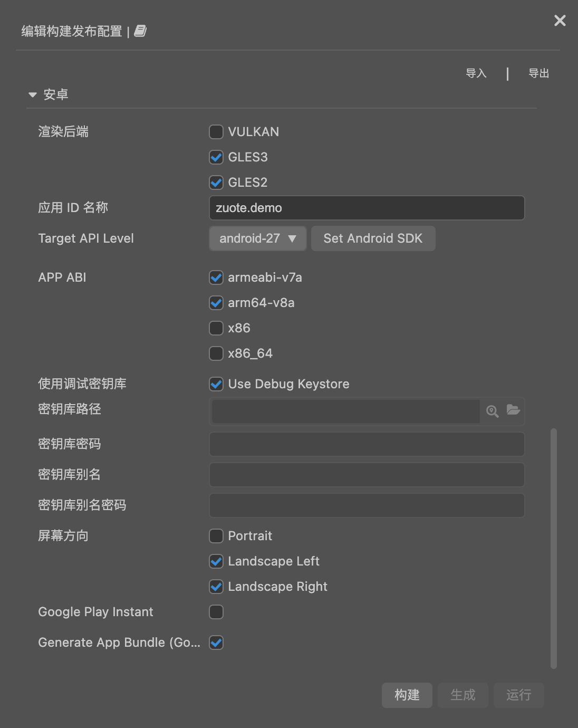578x728 pixels.
Task: Click the keystore path locate magnifier icon
Action: (x=492, y=411)
